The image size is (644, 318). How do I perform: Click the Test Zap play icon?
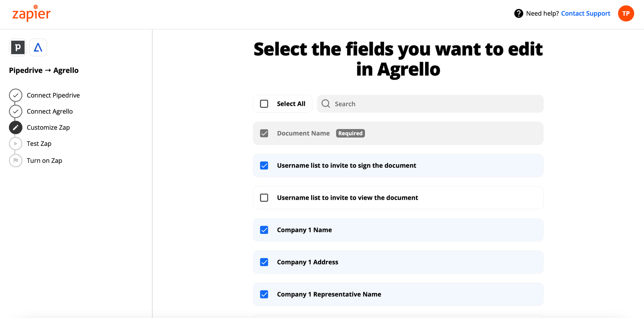pyautogui.click(x=16, y=144)
